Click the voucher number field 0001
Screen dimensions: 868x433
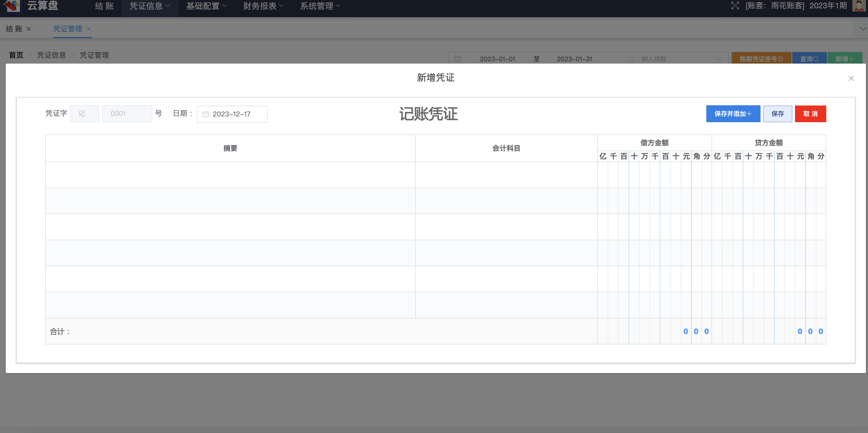(127, 114)
